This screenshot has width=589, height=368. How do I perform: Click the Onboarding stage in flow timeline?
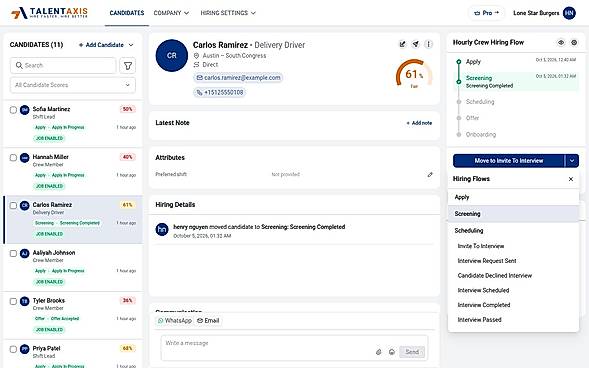coord(481,134)
